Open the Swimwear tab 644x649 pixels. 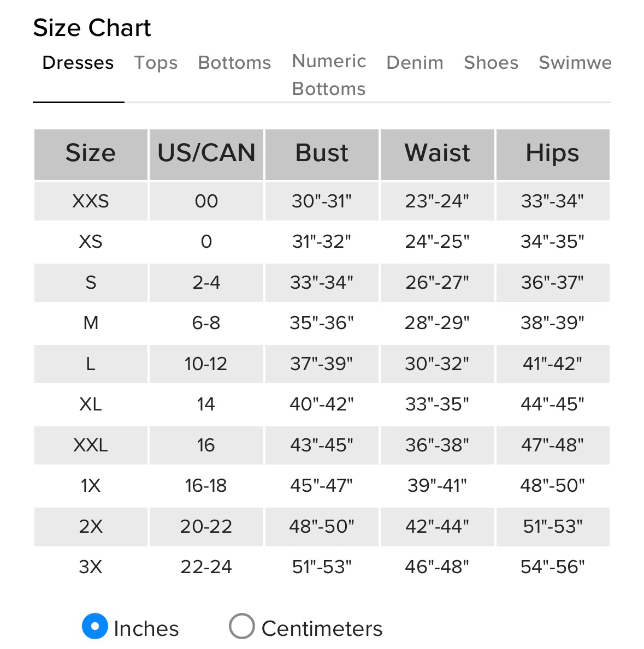coord(575,63)
